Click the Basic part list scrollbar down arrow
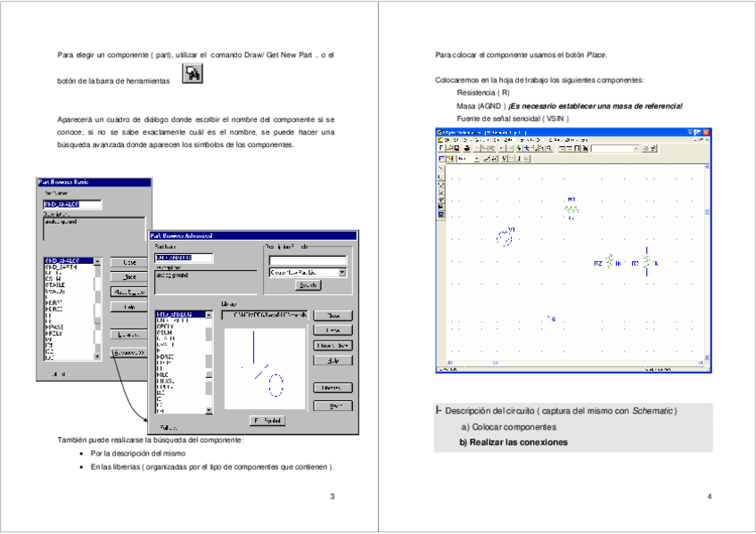 pos(98,356)
